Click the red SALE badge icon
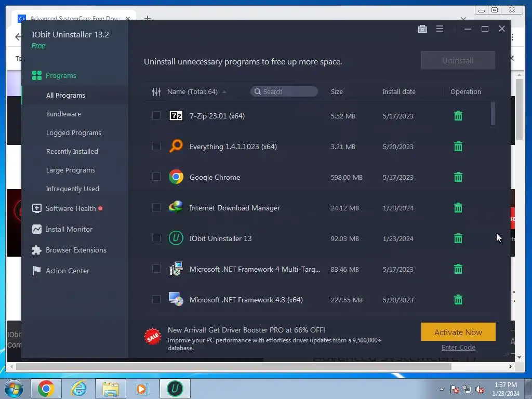Image resolution: width=532 pixels, height=399 pixels. coord(152,336)
